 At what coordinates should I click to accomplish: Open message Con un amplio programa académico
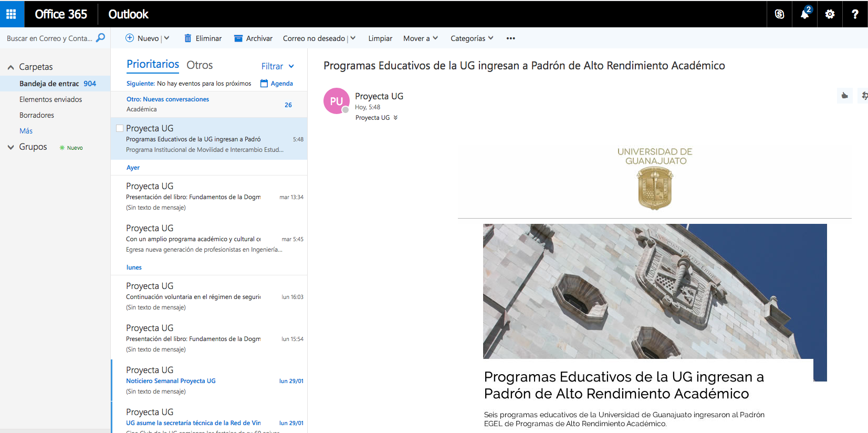tap(209, 239)
